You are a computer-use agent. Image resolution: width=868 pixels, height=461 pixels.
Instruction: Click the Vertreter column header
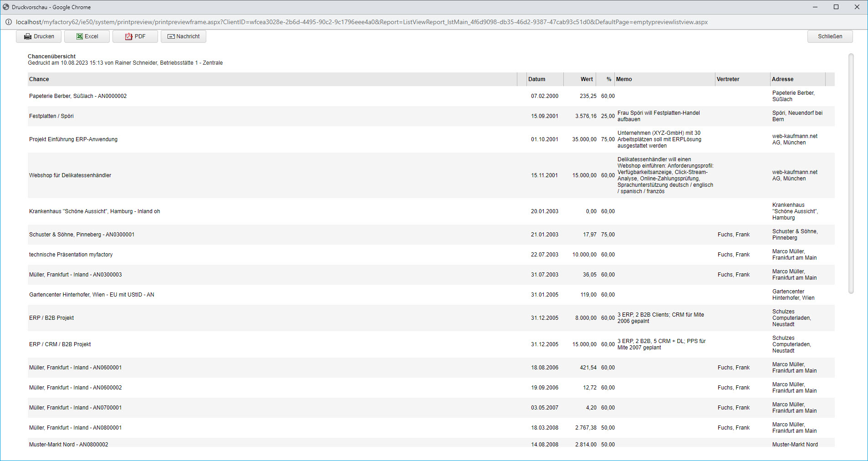(742, 79)
